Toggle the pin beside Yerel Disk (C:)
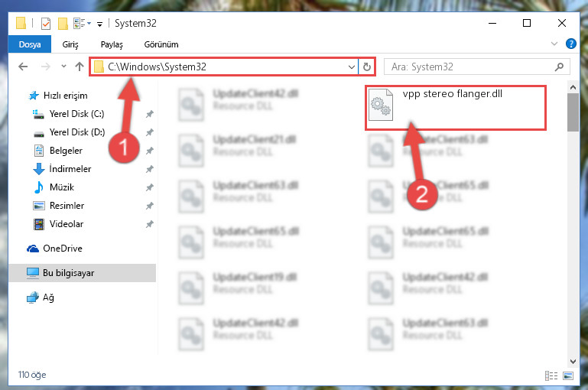This screenshot has height=390, width=588. pos(150,114)
